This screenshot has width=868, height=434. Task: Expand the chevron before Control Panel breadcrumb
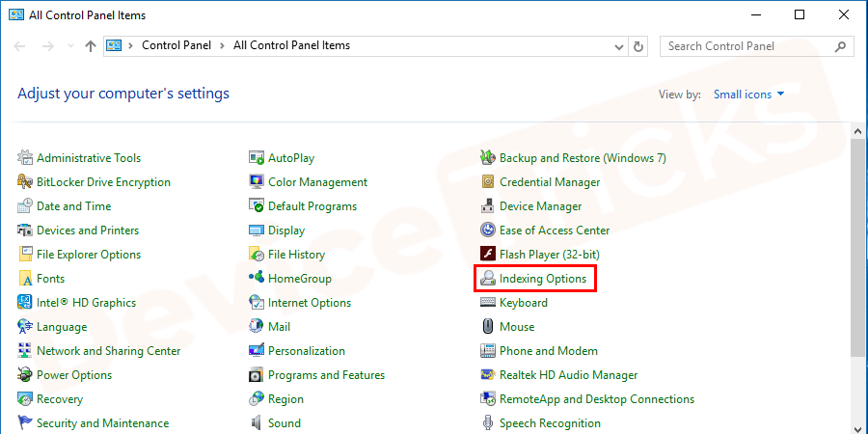point(131,46)
